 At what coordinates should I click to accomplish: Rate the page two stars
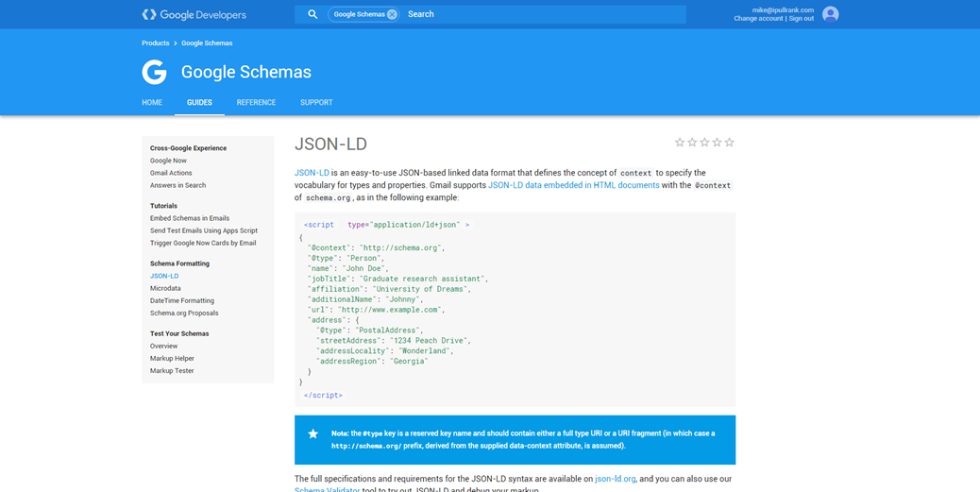[692, 143]
